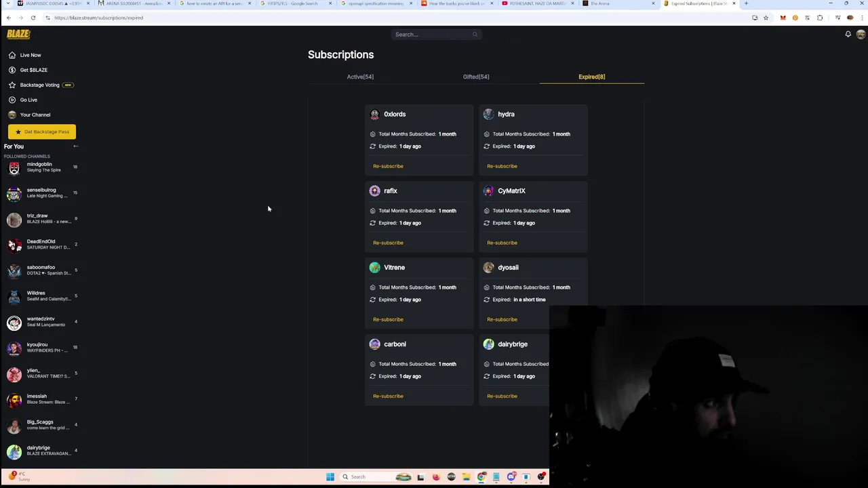Open hydra channel avatar
Viewport: 868px width, 488px height.
(488, 115)
